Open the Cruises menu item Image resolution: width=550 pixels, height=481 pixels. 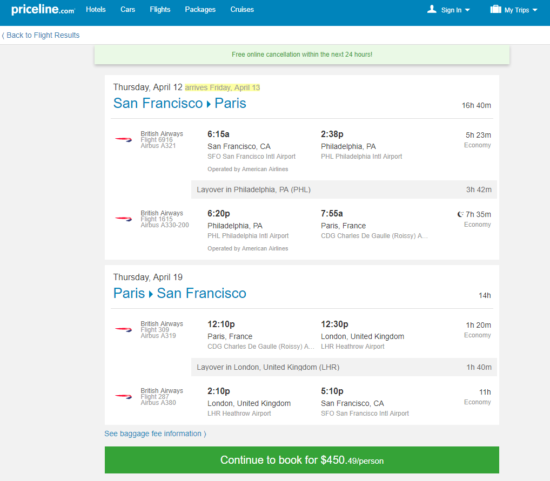[x=242, y=9]
